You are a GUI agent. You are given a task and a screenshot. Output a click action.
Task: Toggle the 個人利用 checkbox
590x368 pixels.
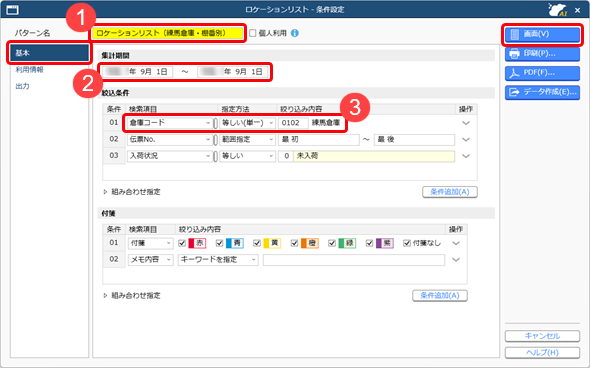[253, 33]
